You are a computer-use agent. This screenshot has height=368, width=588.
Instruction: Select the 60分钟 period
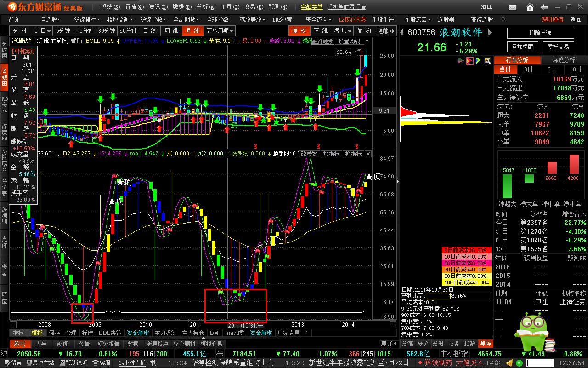coord(128,31)
